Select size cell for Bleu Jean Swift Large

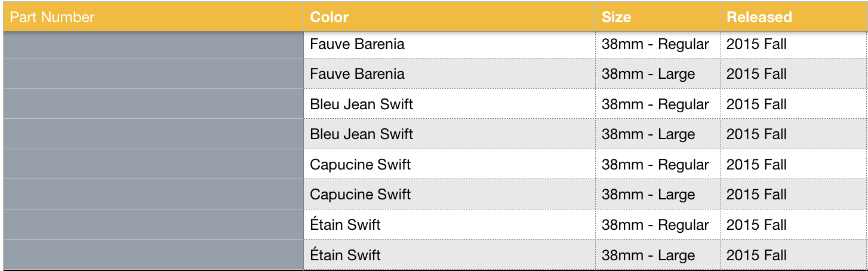click(x=658, y=134)
